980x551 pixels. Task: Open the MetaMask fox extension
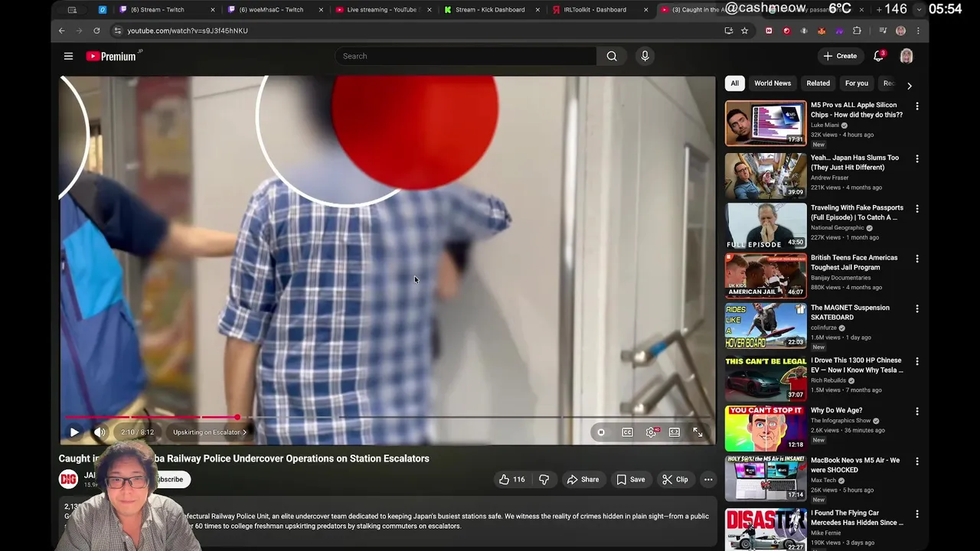[822, 31]
